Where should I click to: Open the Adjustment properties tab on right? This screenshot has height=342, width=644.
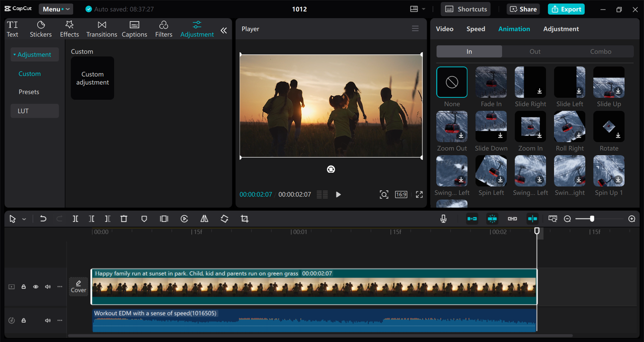click(x=561, y=29)
